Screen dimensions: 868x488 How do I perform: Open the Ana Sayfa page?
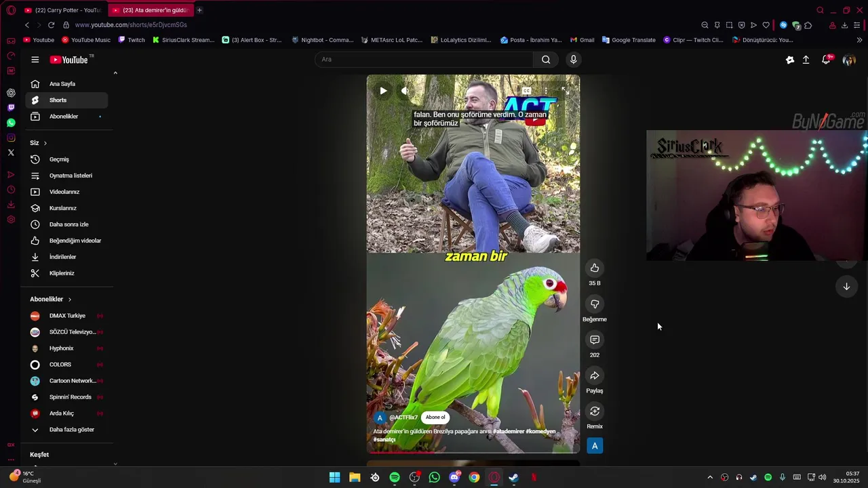[x=66, y=84]
